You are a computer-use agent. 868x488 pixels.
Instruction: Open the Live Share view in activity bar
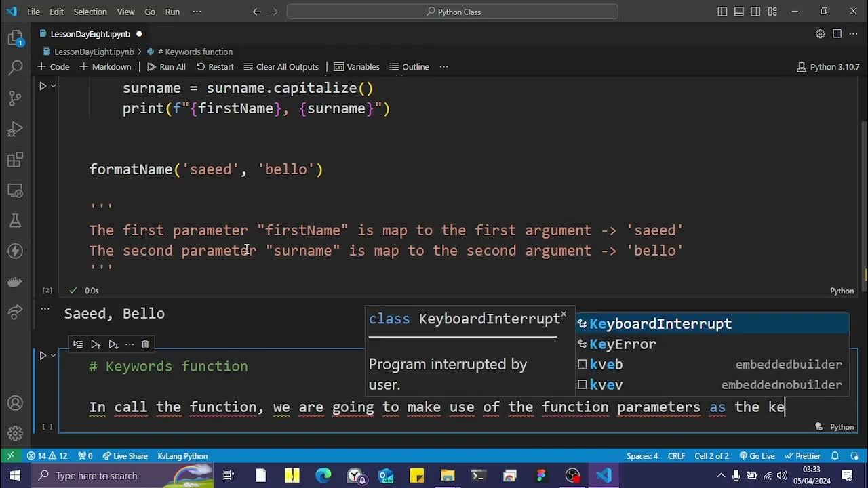(x=15, y=312)
